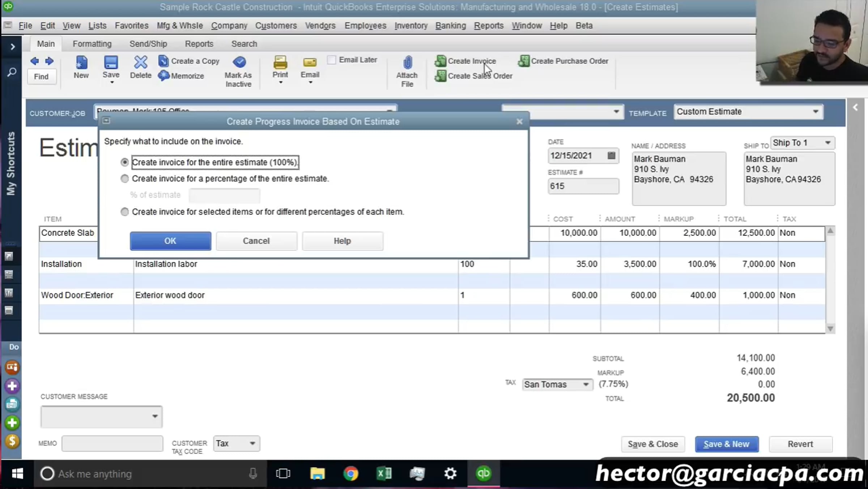This screenshot has width=868, height=489.
Task: Open the Ship To 1 dropdown
Action: click(x=827, y=143)
